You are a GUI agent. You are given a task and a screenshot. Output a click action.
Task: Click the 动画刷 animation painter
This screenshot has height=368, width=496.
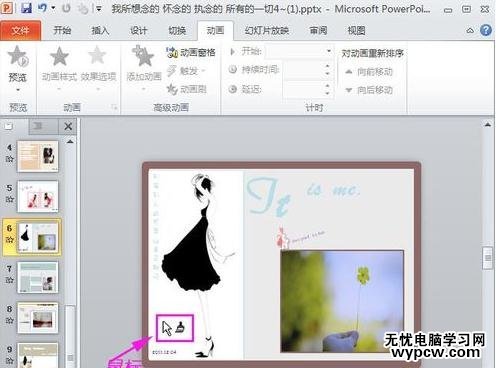click(187, 89)
